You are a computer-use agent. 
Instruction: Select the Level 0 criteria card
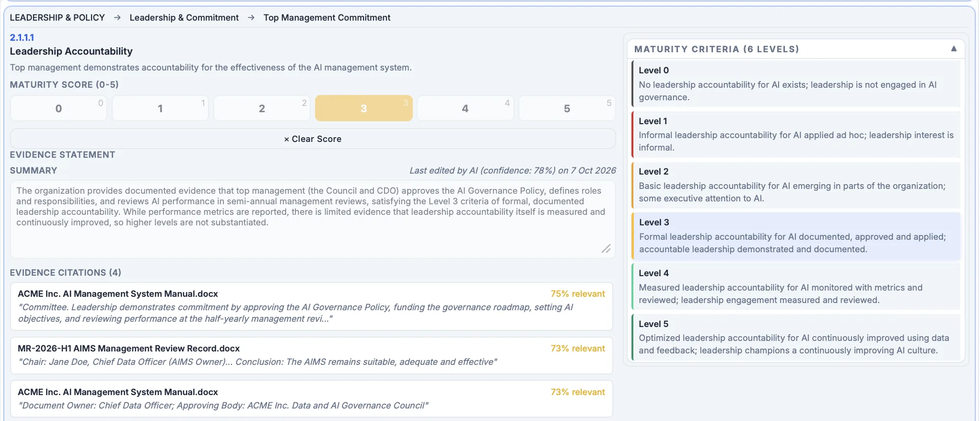click(796, 83)
